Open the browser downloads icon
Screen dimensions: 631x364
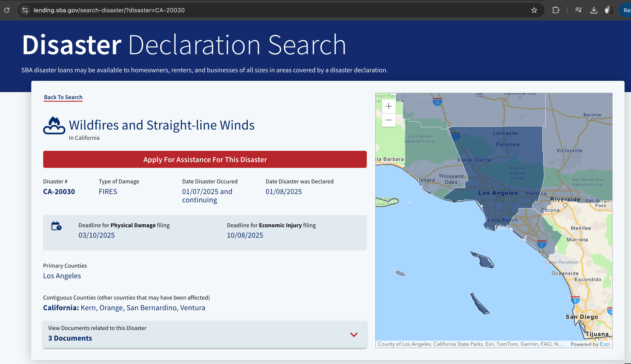(594, 10)
